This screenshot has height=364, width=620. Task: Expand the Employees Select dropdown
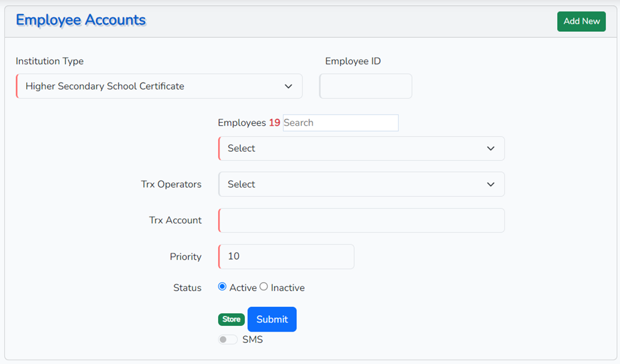coord(361,149)
